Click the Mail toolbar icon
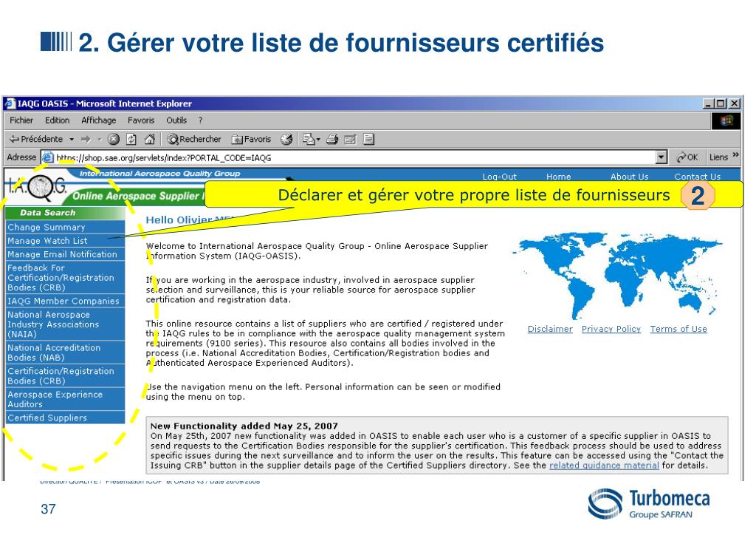 pos(311,140)
